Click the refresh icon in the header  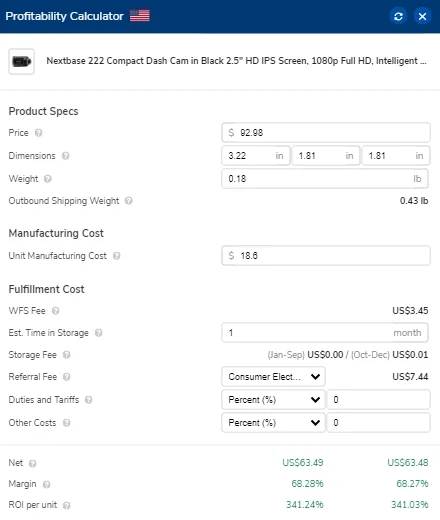398,16
